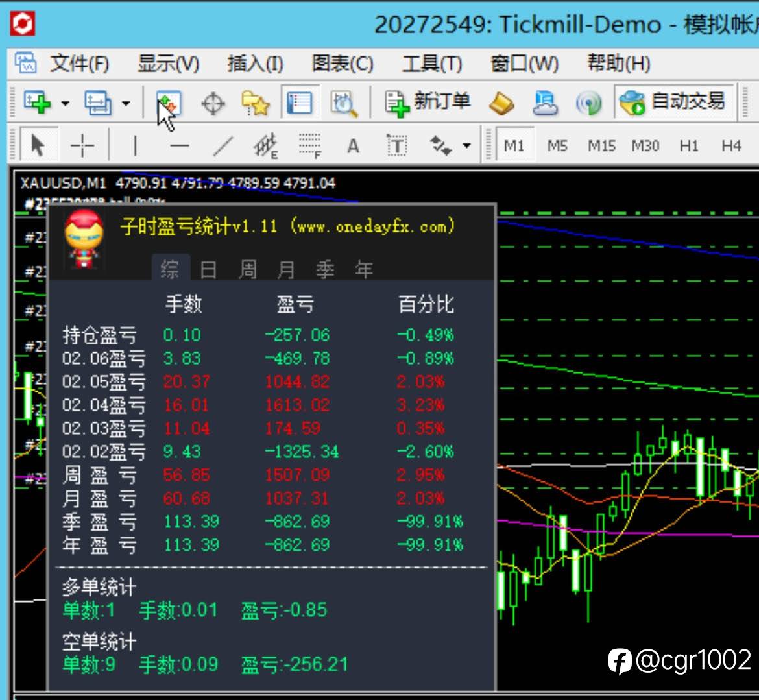Open the navigator favorites folder icon
Viewport: 759px width, 700px height.
[256, 103]
